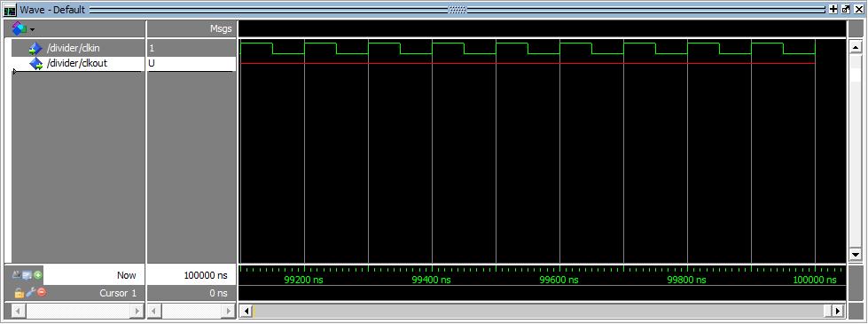
Task: Click the '100000 ns' Now value
Action: tap(207, 275)
